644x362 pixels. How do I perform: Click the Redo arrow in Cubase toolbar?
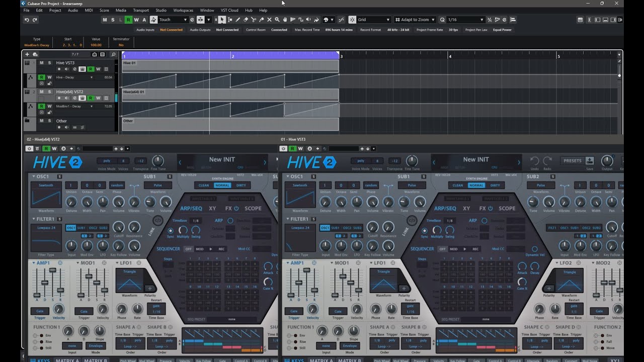point(35,20)
